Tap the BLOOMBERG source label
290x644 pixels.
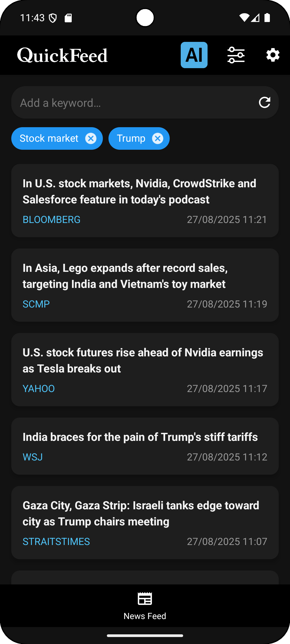pyautogui.click(x=52, y=219)
